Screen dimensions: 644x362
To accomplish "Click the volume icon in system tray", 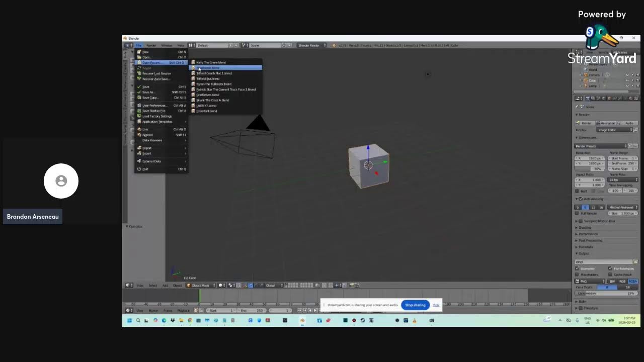I will click(x=604, y=320).
